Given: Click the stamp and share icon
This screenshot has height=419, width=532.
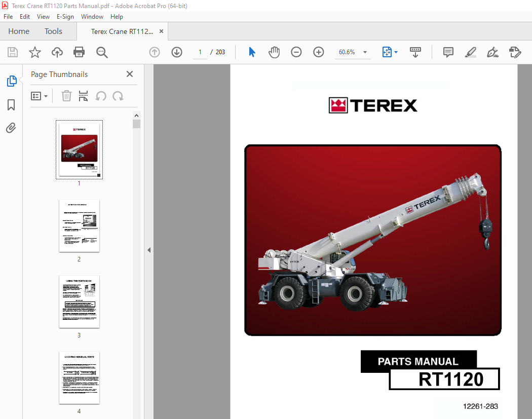Looking at the screenshot, I should pos(515,52).
